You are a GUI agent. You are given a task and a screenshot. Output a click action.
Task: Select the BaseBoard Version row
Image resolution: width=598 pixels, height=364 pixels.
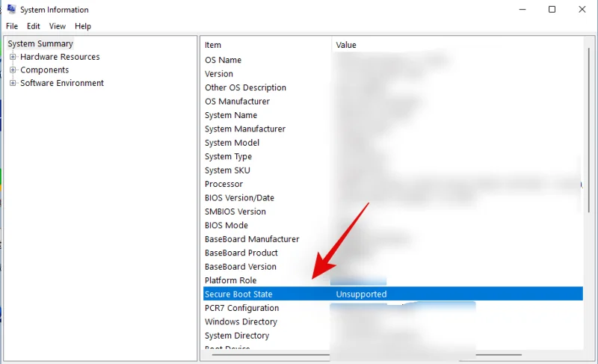(393, 266)
